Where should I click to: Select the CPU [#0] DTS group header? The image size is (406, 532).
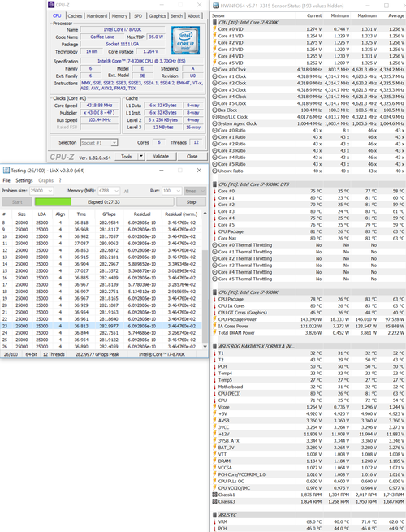[x=308, y=184]
